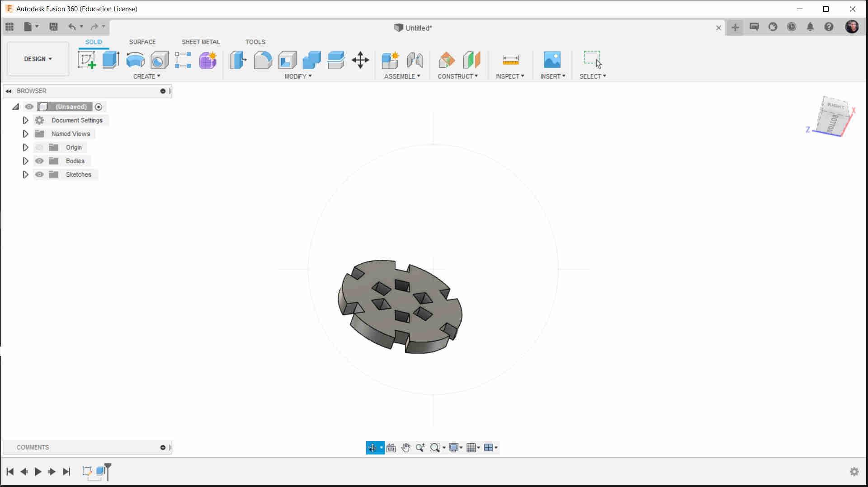This screenshot has height=487, width=868.
Task: Jump to the timeline beginning
Action: (10, 472)
